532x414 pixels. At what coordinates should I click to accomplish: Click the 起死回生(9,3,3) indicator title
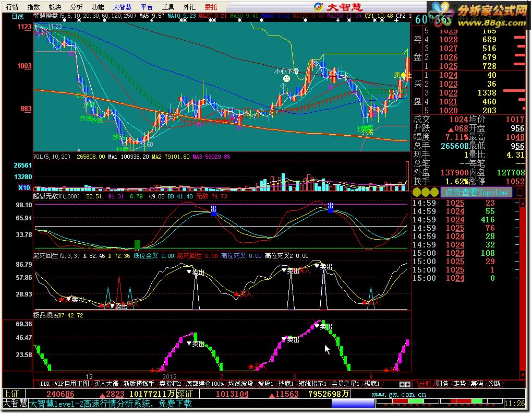pyautogui.click(x=57, y=256)
